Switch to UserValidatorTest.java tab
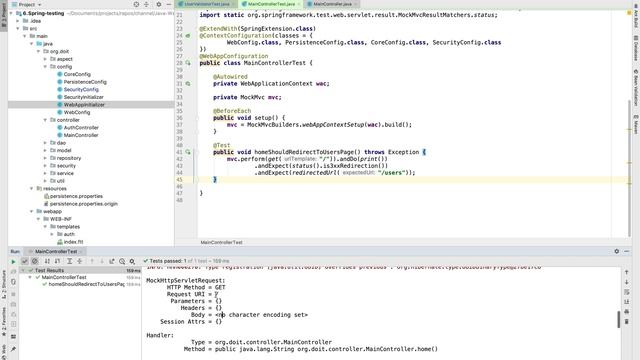The image size is (640, 360). click(207, 4)
